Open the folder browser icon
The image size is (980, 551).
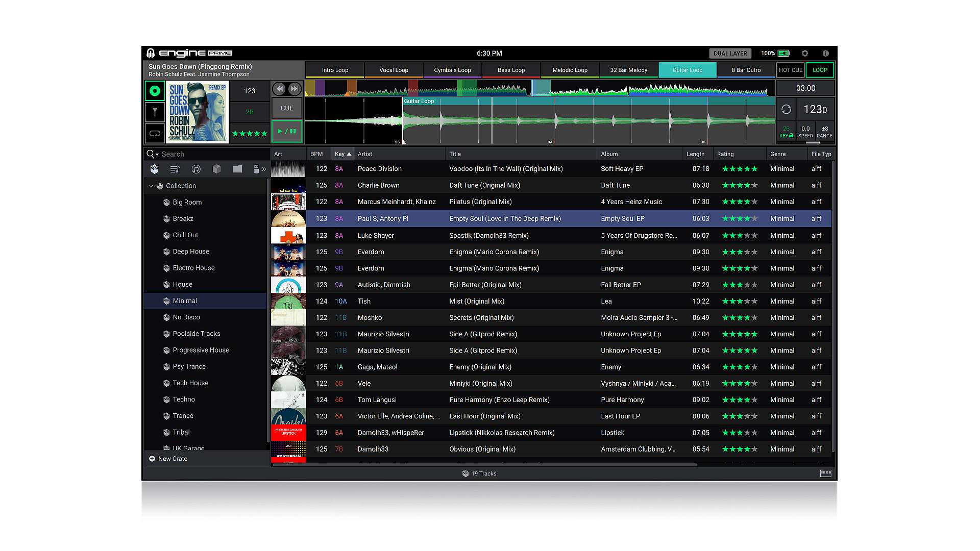tap(237, 169)
